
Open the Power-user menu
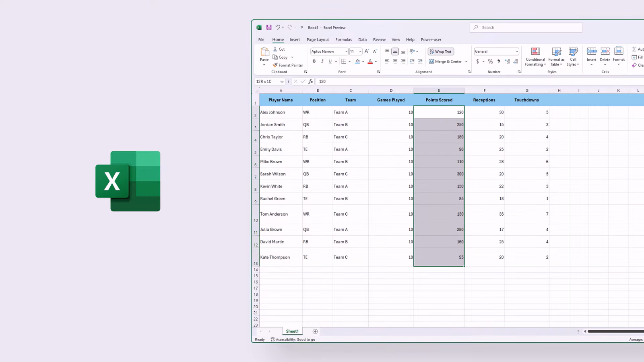click(x=431, y=39)
